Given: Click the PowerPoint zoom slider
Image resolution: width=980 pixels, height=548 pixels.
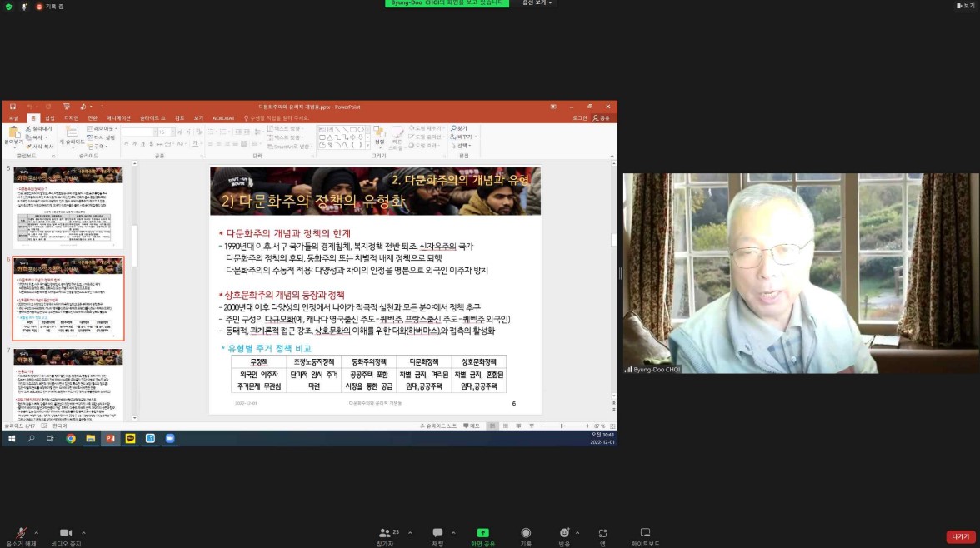Looking at the screenshot, I should click(563, 426).
